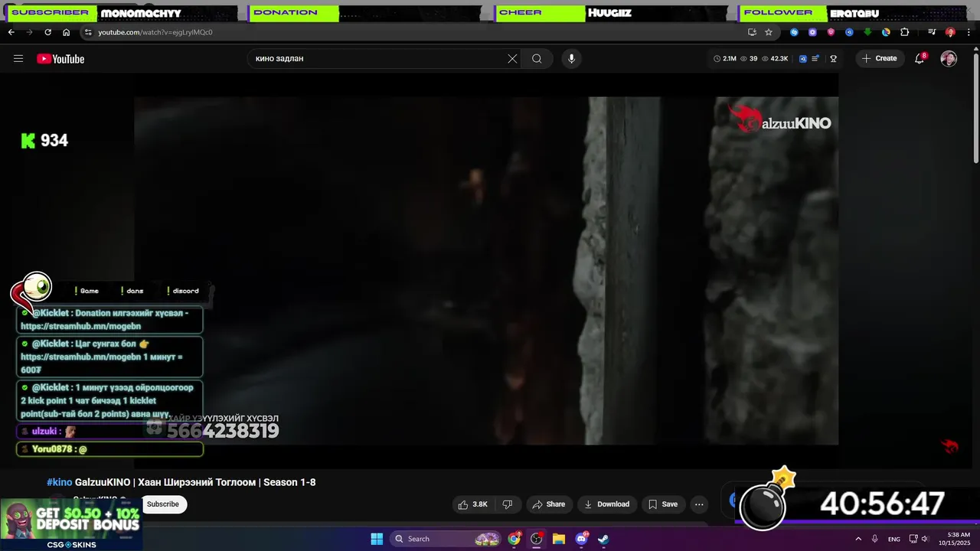Viewport: 980px width, 551px height.
Task: Show hidden system tray icons chevron
Action: point(857,539)
